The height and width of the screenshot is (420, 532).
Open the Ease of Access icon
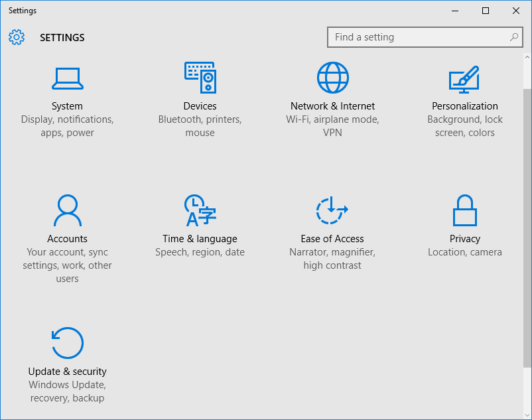point(332,210)
